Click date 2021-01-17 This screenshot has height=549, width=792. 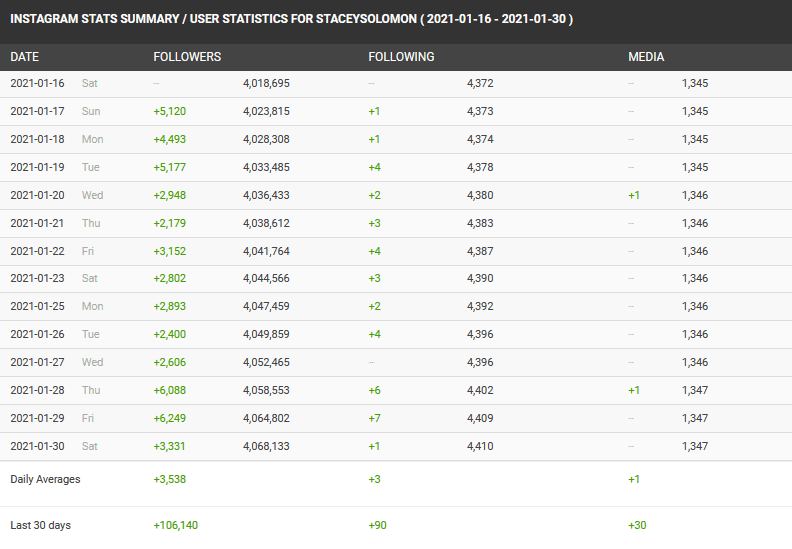click(37, 111)
